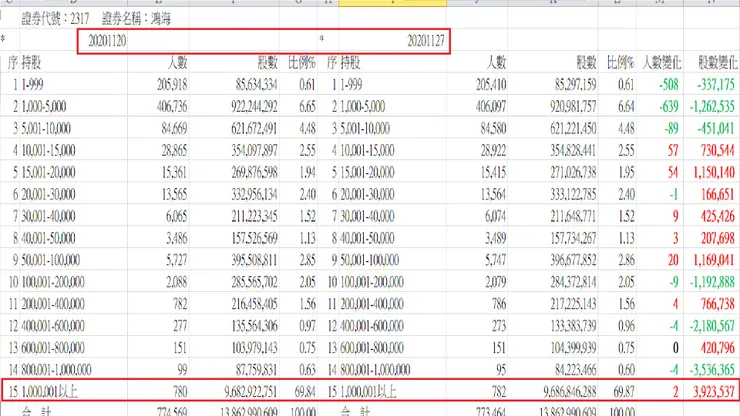Select the share change 1,150,140
The width and height of the screenshot is (740, 416).
click(x=714, y=172)
